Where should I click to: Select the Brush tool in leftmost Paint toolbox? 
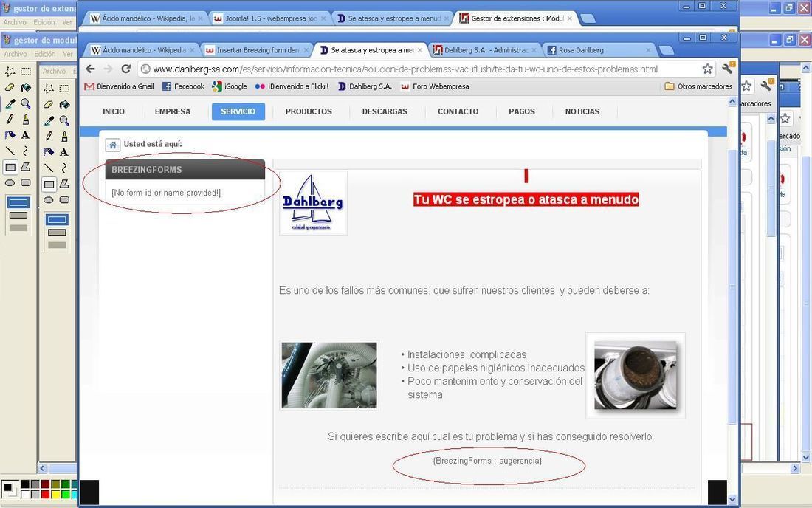[25, 119]
